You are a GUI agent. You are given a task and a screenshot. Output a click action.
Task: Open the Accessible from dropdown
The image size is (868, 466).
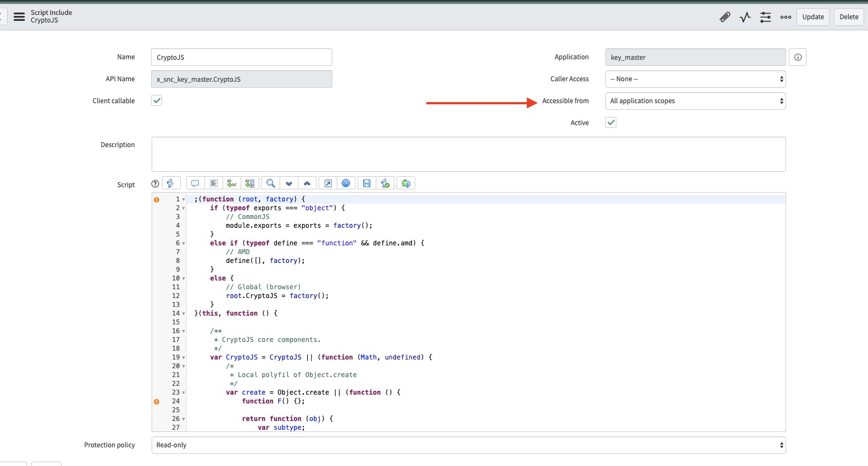(695, 101)
